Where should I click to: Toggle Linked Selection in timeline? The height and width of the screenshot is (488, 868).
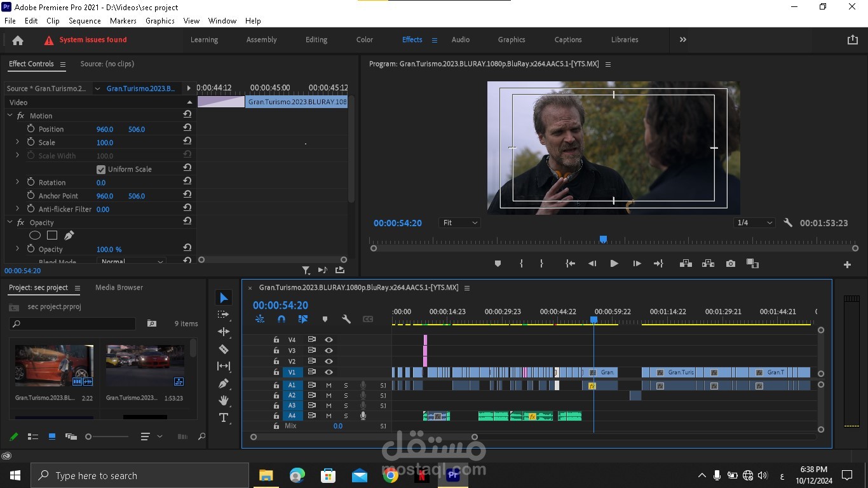click(303, 319)
